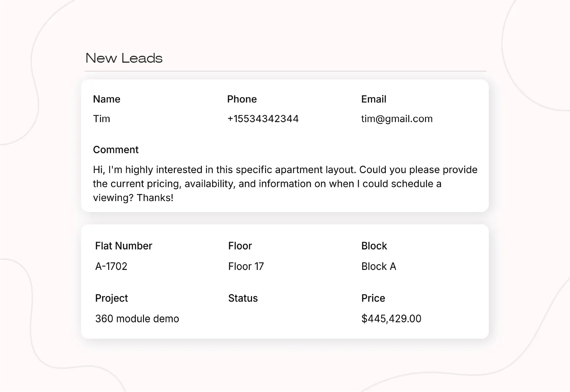Select the comment text about apartment layout

pos(285,184)
